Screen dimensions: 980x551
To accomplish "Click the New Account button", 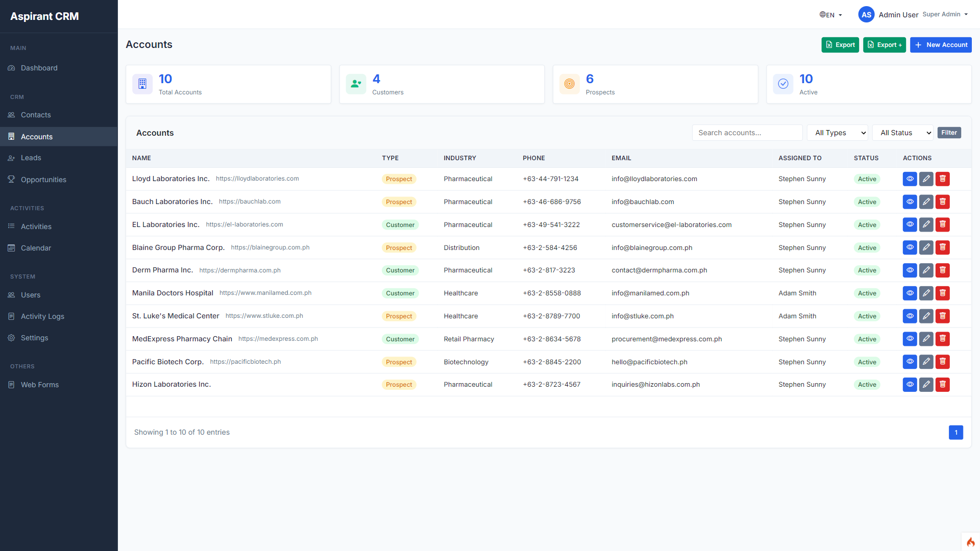I will coord(941,45).
